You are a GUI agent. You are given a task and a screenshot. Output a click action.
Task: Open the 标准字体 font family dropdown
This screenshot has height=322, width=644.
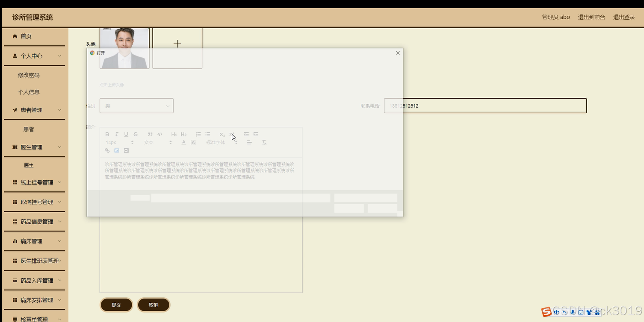click(222, 142)
